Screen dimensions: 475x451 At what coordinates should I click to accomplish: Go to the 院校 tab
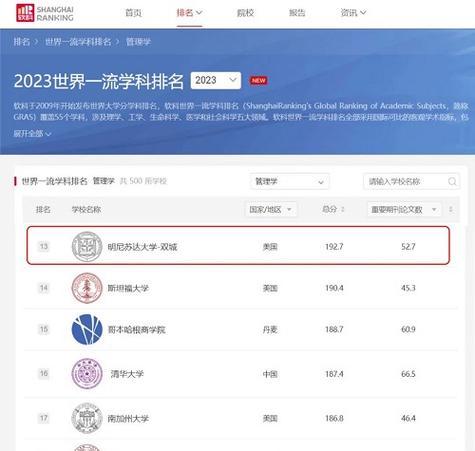point(245,13)
